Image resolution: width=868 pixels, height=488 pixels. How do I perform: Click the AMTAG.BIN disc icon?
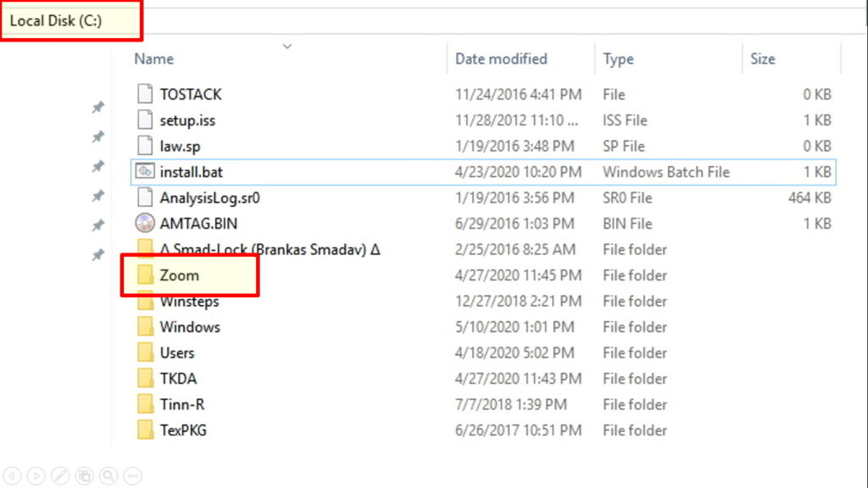145,224
